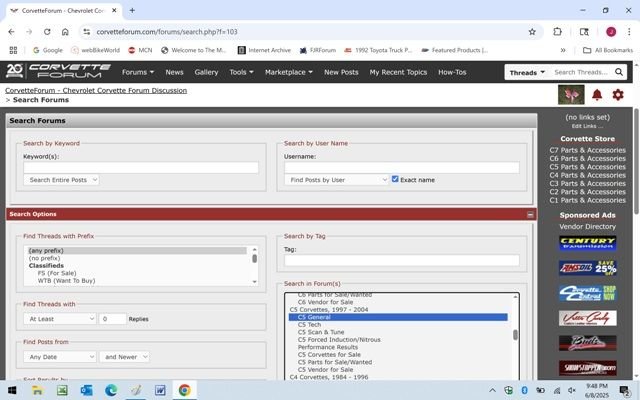Click the Tag input field
This screenshot has width=640, height=400.
(402, 260)
